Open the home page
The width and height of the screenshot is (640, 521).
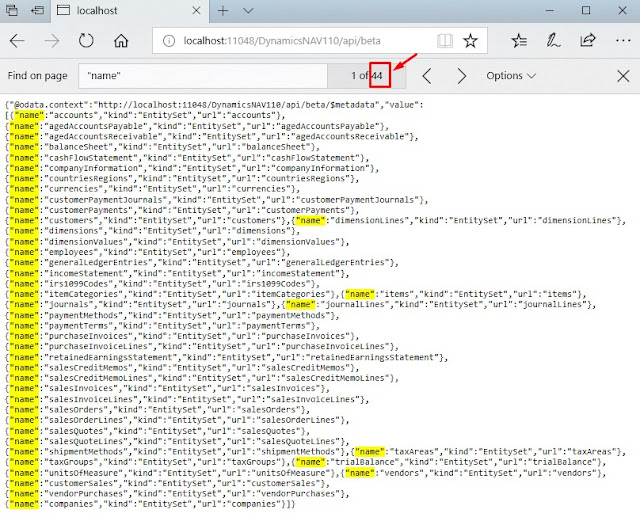121,41
